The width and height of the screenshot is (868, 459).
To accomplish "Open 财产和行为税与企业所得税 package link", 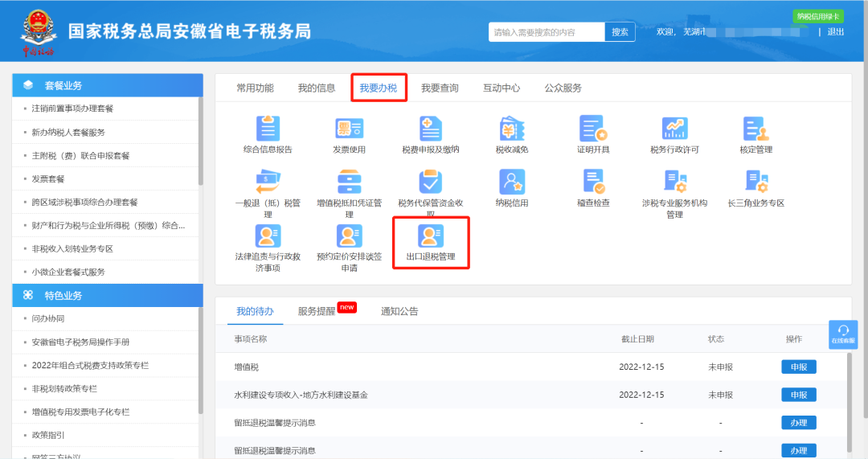I will point(108,225).
